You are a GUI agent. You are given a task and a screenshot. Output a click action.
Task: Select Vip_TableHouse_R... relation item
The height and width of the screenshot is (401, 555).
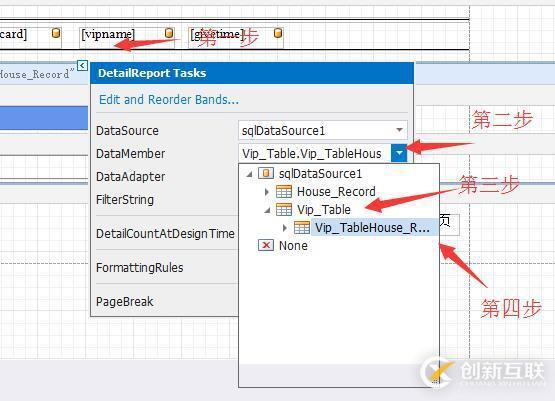[373, 228]
